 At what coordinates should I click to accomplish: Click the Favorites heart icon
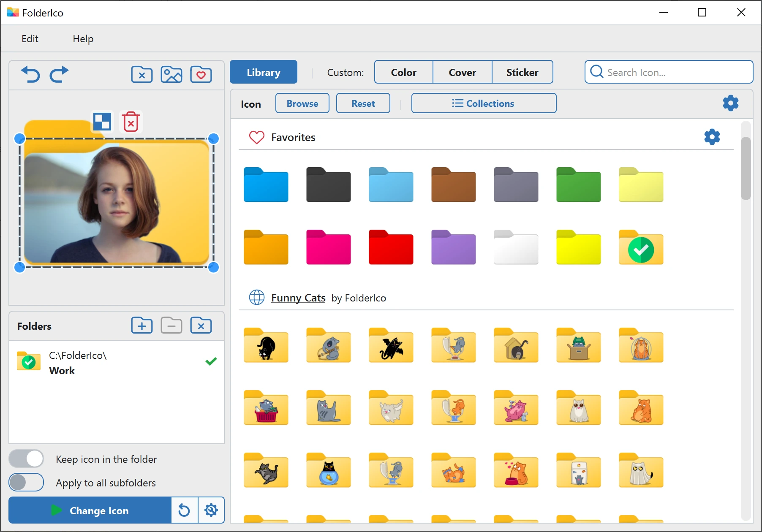(x=256, y=137)
